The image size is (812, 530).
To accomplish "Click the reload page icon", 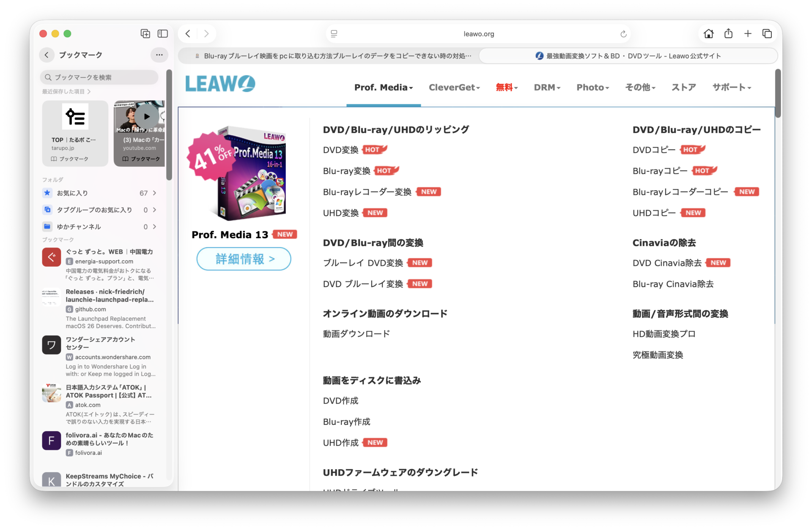I will click(623, 34).
